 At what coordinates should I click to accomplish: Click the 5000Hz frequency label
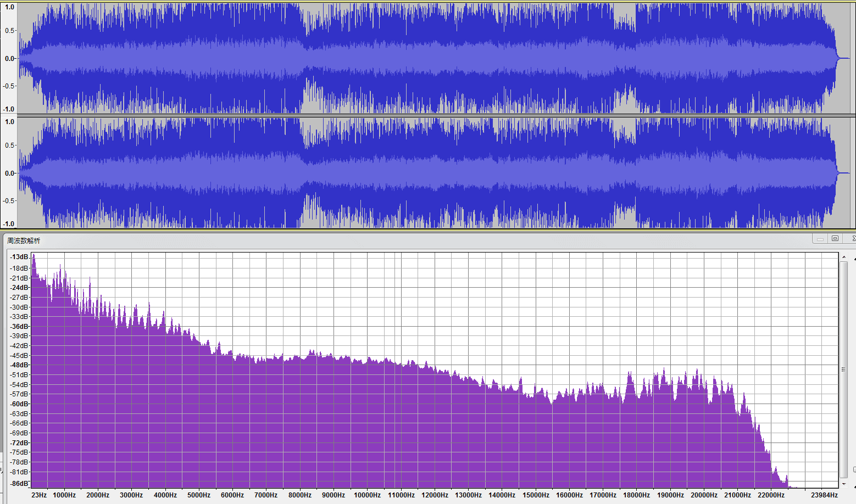tap(199, 495)
